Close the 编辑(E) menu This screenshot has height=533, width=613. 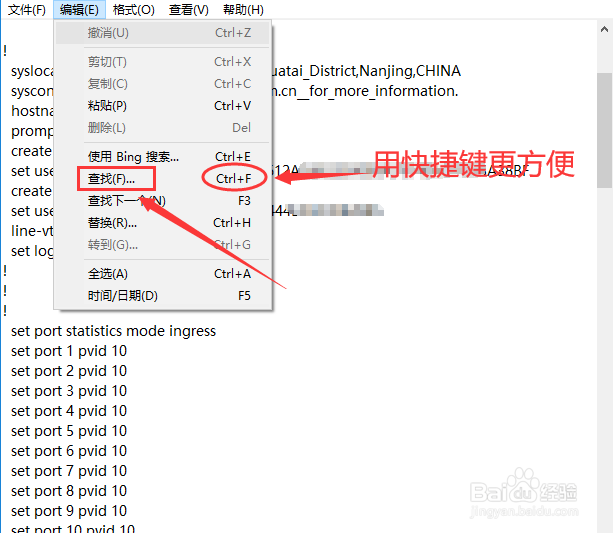pyautogui.click(x=79, y=9)
